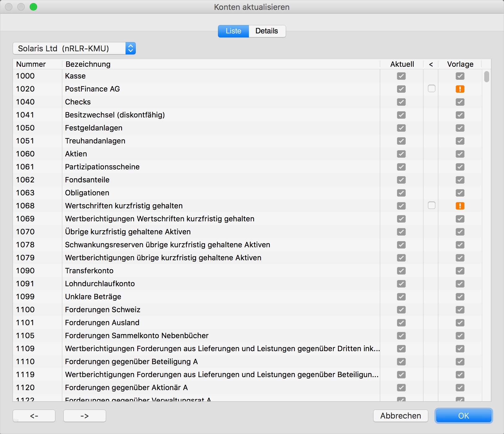The height and width of the screenshot is (434, 504).
Task: Click the Abbrechen button
Action: [400, 416]
